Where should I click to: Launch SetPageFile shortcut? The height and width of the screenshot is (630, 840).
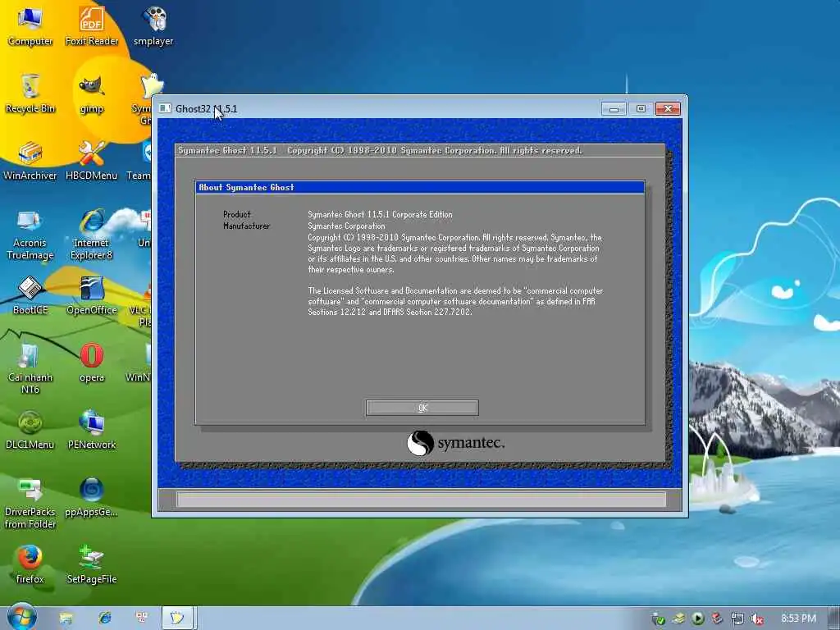[92, 564]
